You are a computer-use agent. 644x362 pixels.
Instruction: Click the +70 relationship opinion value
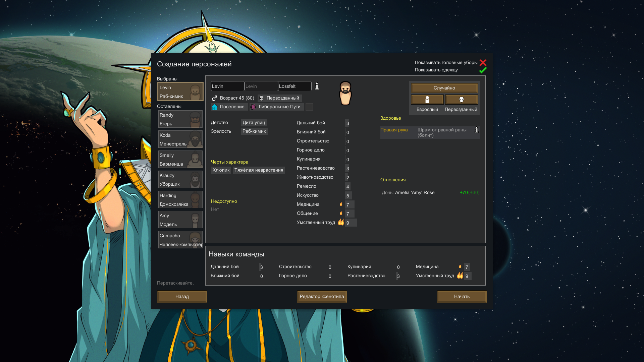(464, 193)
